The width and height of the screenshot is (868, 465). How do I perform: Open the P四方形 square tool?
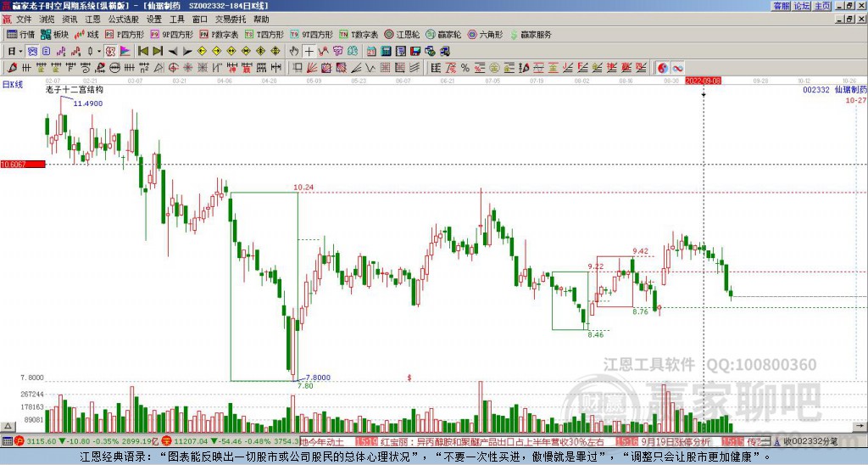point(125,34)
